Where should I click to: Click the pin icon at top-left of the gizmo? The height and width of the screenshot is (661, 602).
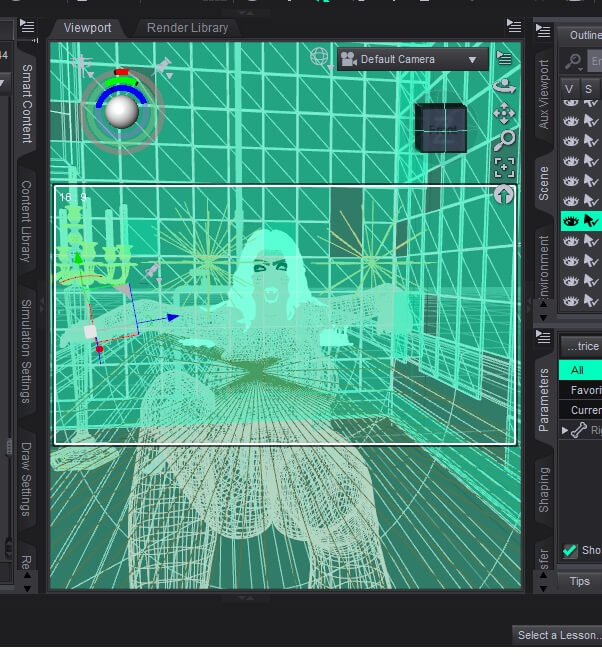[x=82, y=65]
